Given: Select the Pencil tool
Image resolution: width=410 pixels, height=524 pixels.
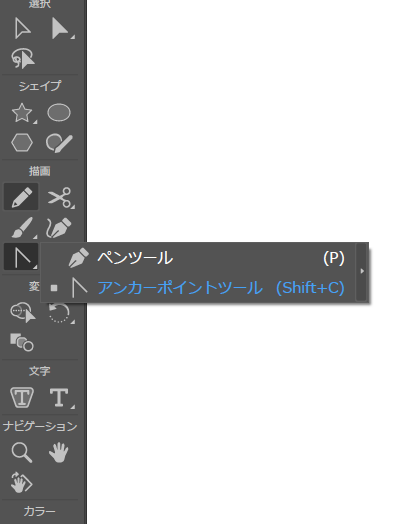Looking at the screenshot, I should pyautogui.click(x=21, y=196).
